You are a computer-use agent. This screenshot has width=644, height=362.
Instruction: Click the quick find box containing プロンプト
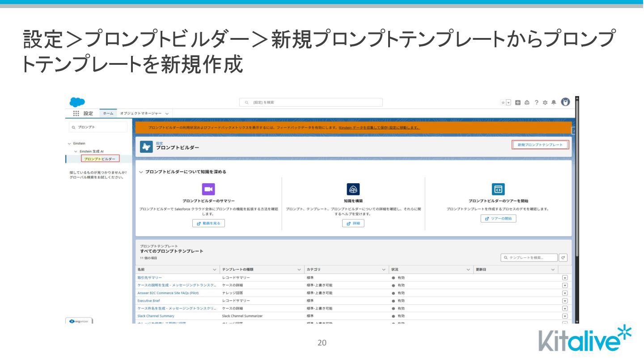coord(98,127)
